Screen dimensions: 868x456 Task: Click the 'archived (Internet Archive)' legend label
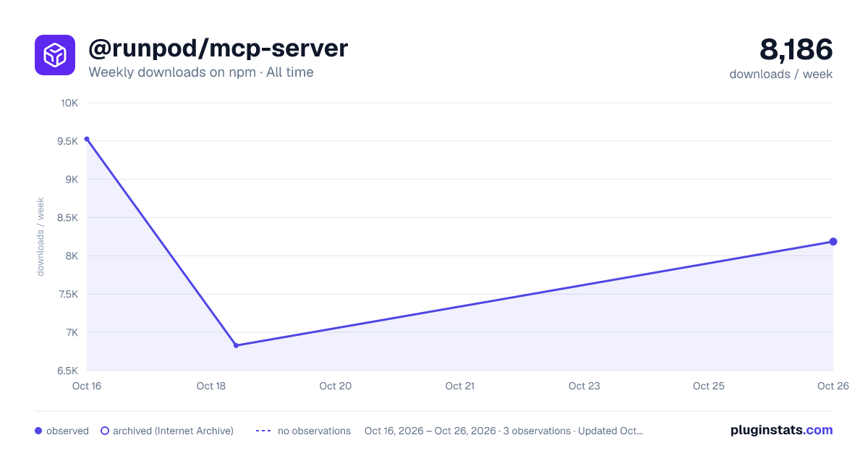173,431
